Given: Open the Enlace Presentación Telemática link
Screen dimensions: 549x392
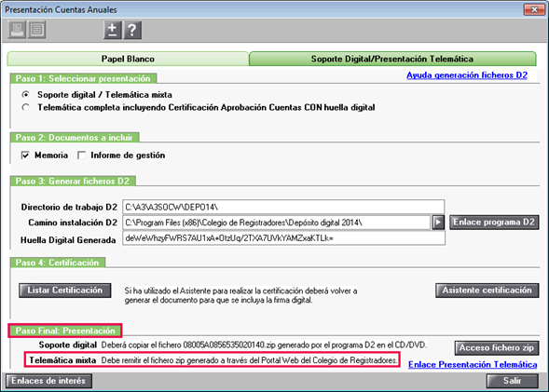Looking at the screenshot, I should pos(473,364).
